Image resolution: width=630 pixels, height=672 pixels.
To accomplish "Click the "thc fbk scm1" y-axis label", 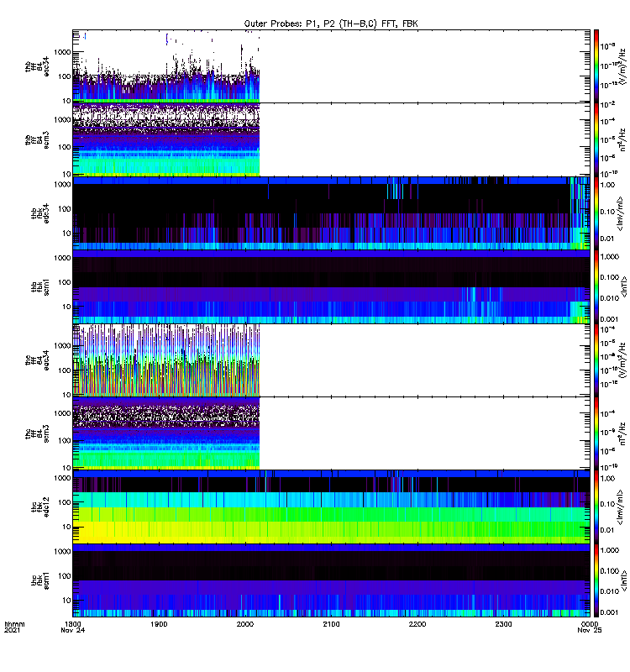I will [x=39, y=580].
